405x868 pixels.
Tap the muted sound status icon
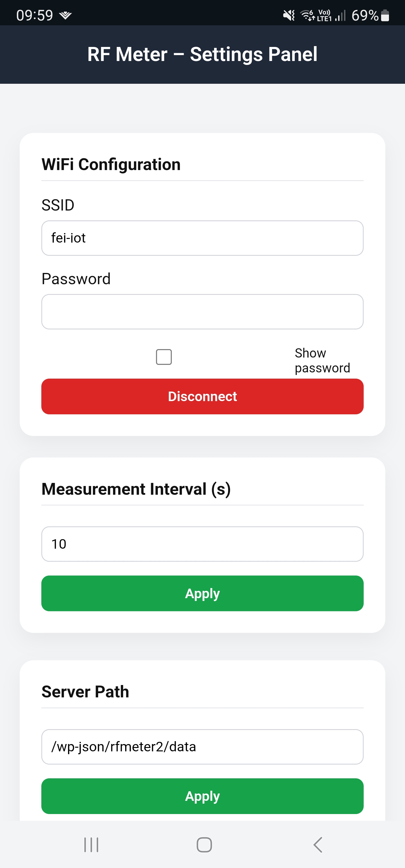pos(289,15)
